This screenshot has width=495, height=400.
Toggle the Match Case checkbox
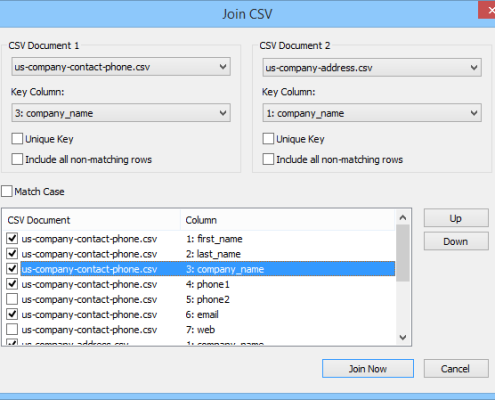click(x=7, y=191)
